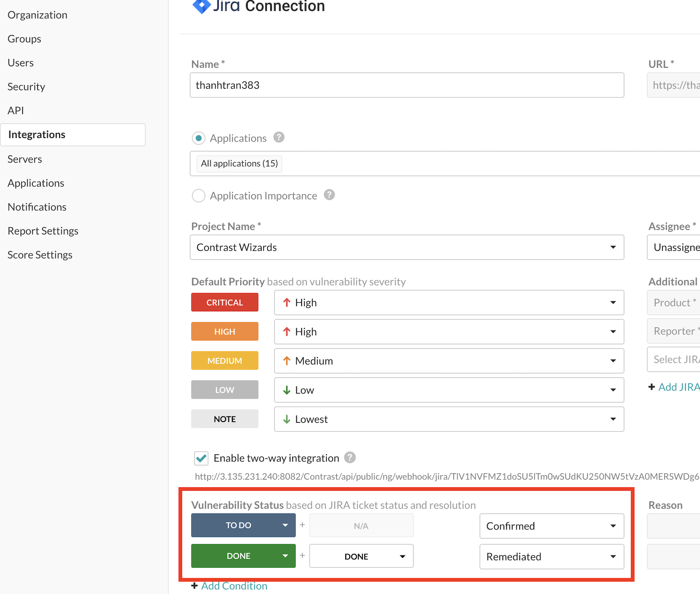
Task: Click help icon for two-way integration
Action: pyautogui.click(x=350, y=457)
